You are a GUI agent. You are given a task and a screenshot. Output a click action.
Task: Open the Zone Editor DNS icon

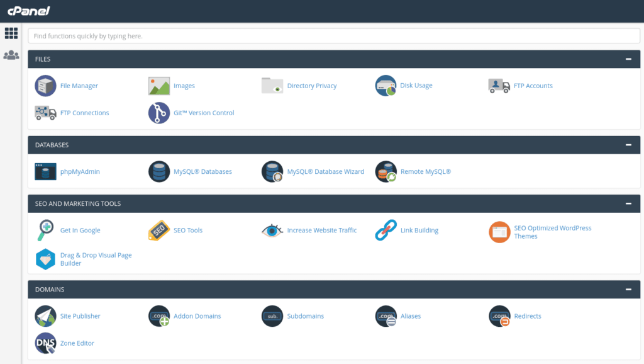45,343
